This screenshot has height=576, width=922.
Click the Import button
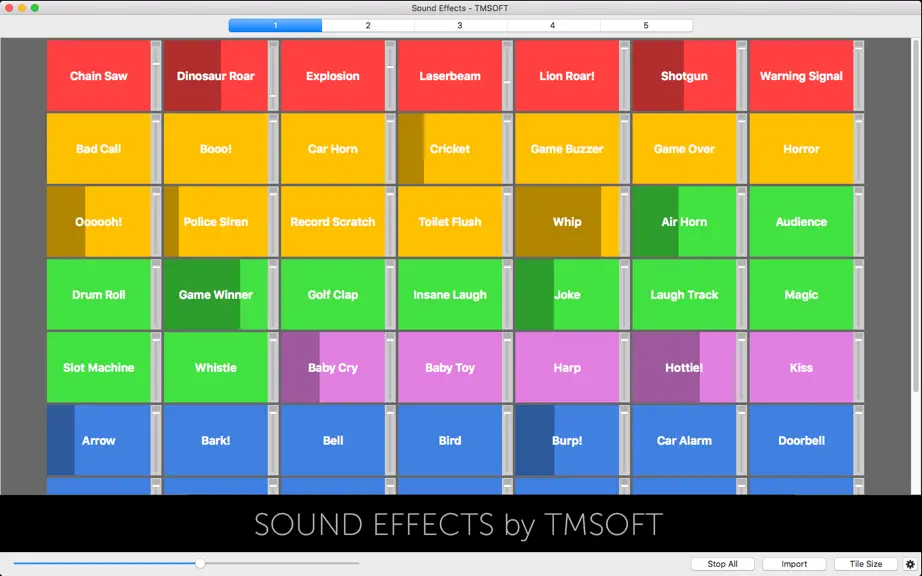click(x=794, y=564)
